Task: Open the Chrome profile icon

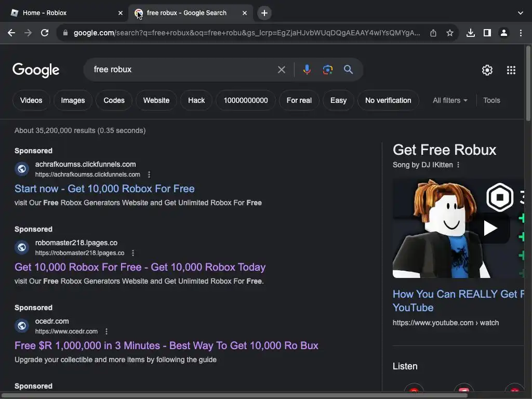Action: [x=504, y=33]
